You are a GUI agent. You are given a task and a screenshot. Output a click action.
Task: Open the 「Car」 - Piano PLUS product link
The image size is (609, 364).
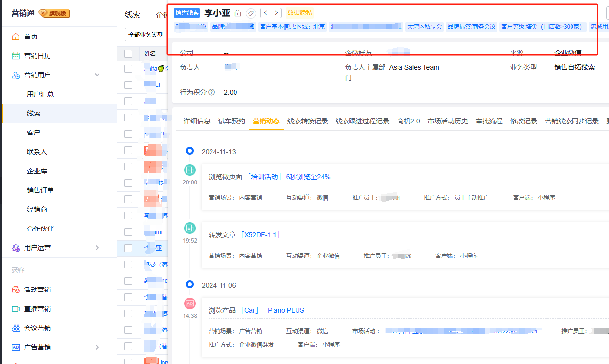(272, 310)
